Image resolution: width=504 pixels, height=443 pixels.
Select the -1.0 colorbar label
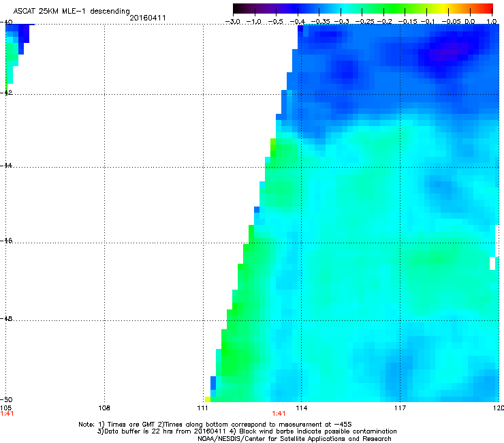click(254, 22)
